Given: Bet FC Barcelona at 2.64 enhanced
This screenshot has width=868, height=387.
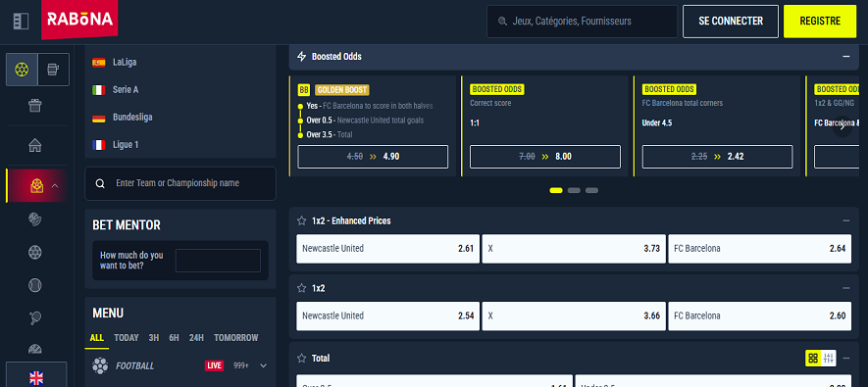Looking at the screenshot, I should click(759, 249).
